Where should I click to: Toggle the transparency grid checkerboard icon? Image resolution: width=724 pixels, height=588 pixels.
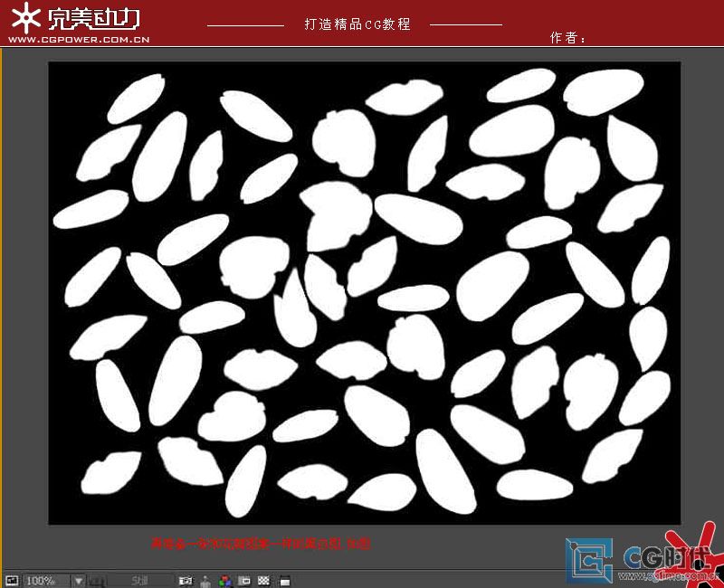pyautogui.click(x=263, y=581)
